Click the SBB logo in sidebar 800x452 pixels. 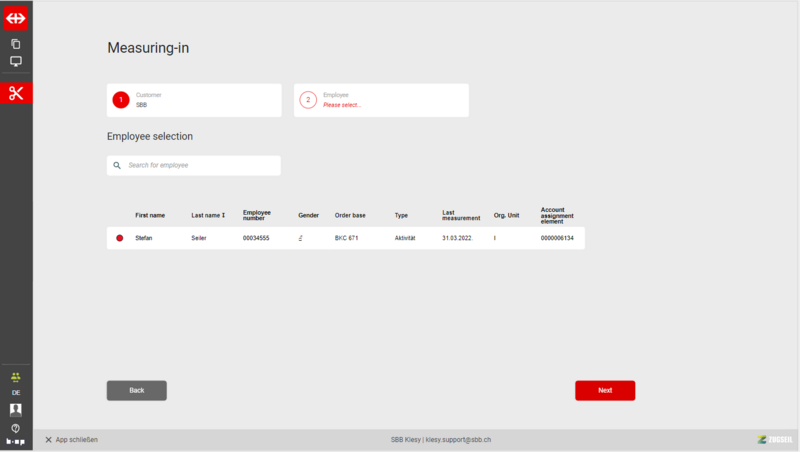pyautogui.click(x=16, y=17)
